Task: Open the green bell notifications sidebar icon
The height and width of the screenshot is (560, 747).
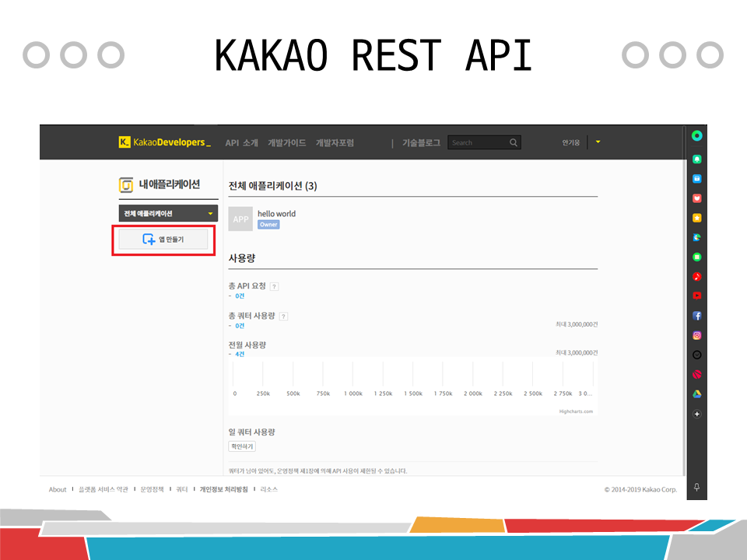Action: 697,159
